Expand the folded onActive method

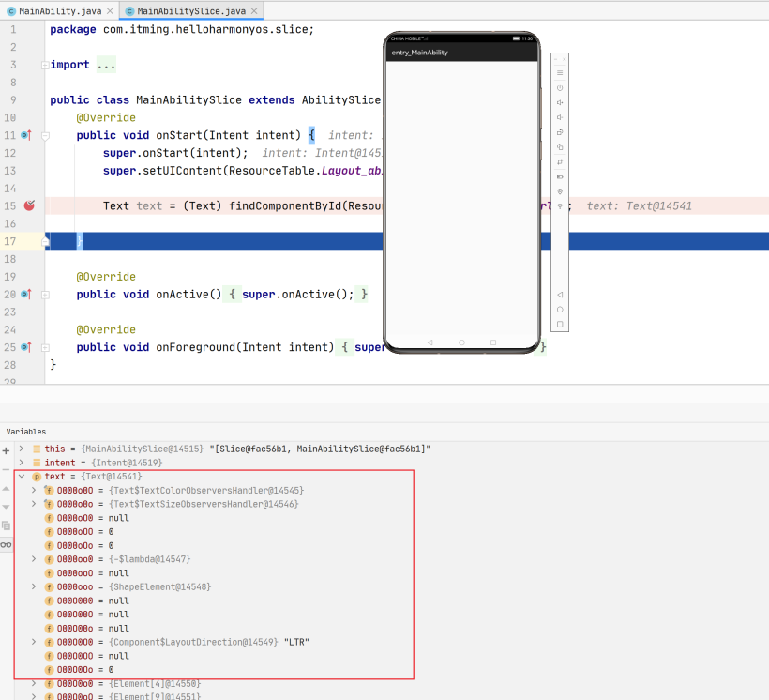[45, 295]
